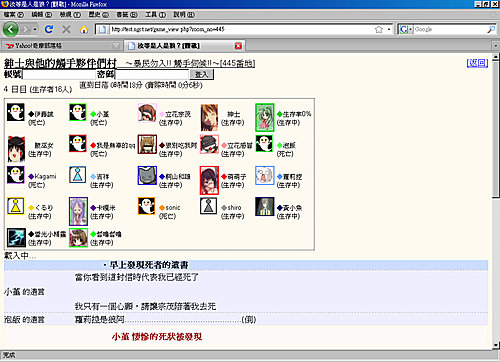Click the blue figure avatar of 吉祥
Image resolution: width=500 pixels, height=362 pixels.
point(78,175)
